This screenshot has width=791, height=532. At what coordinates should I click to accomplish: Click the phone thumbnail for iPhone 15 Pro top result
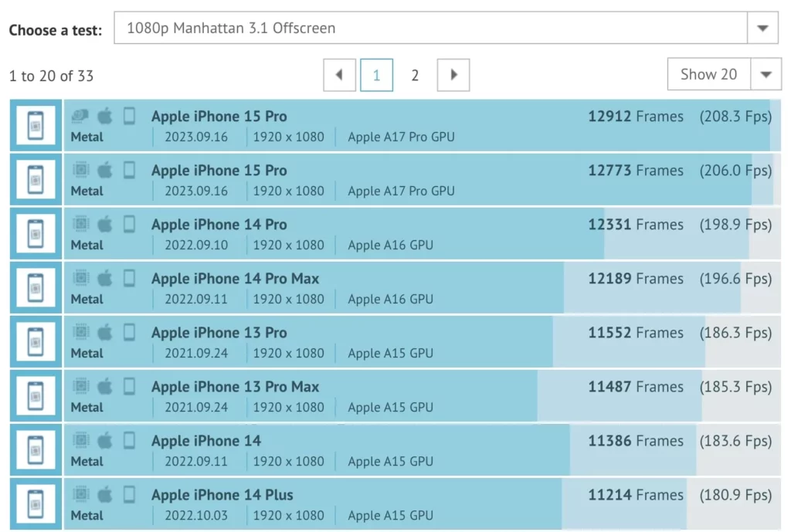coord(36,126)
